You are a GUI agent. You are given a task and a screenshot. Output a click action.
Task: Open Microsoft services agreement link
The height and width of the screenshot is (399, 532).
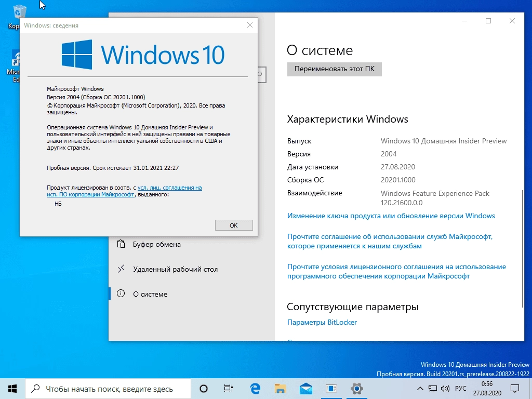pyautogui.click(x=390, y=241)
